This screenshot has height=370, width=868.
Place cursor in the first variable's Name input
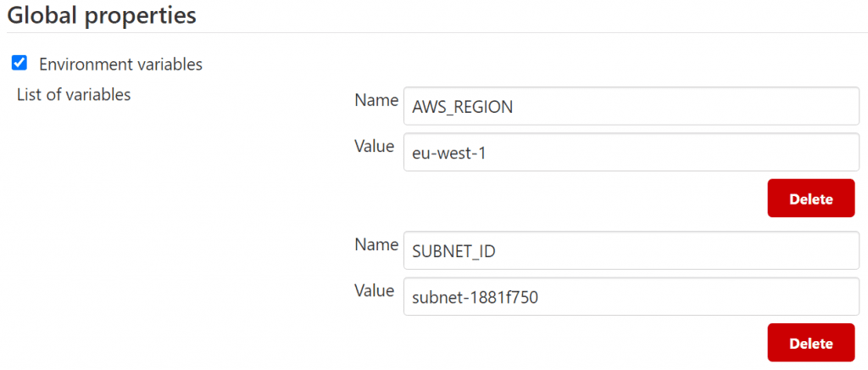pos(632,106)
